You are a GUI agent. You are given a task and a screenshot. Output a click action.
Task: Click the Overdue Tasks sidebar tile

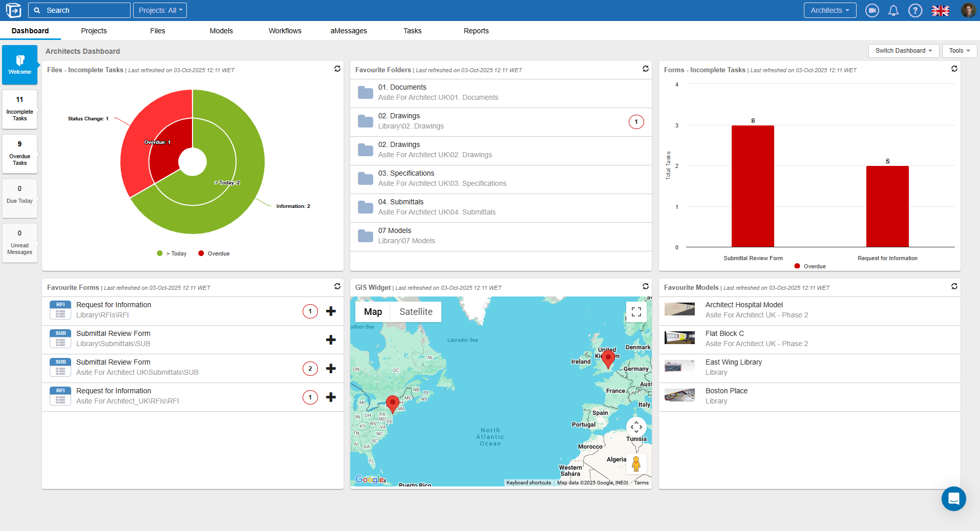click(x=19, y=154)
